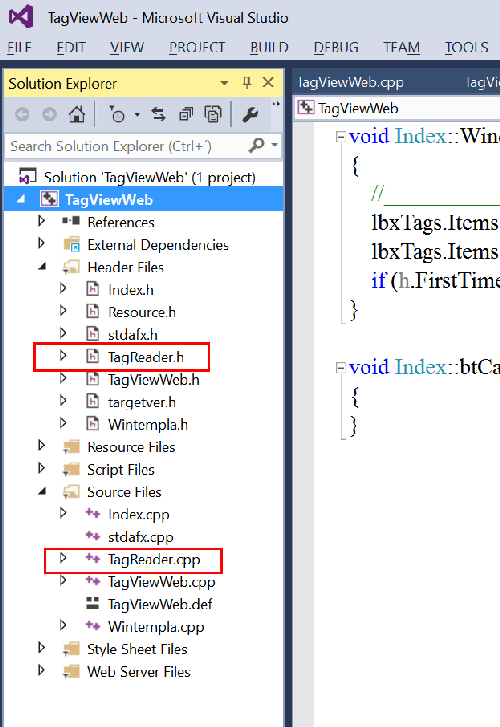This screenshot has width=500, height=727.
Task: Open the VIEW menu
Action: coord(127,47)
